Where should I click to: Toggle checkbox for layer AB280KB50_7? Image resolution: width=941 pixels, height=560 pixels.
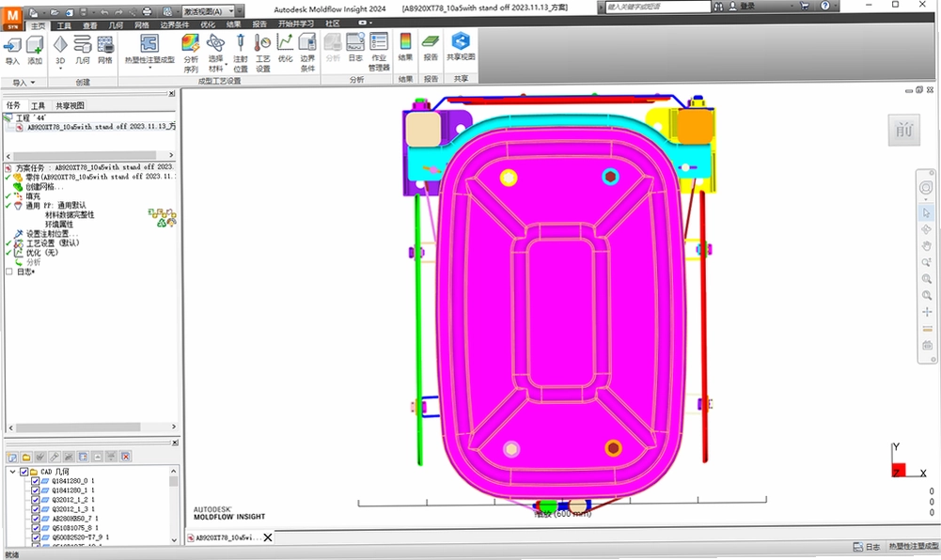point(36,519)
